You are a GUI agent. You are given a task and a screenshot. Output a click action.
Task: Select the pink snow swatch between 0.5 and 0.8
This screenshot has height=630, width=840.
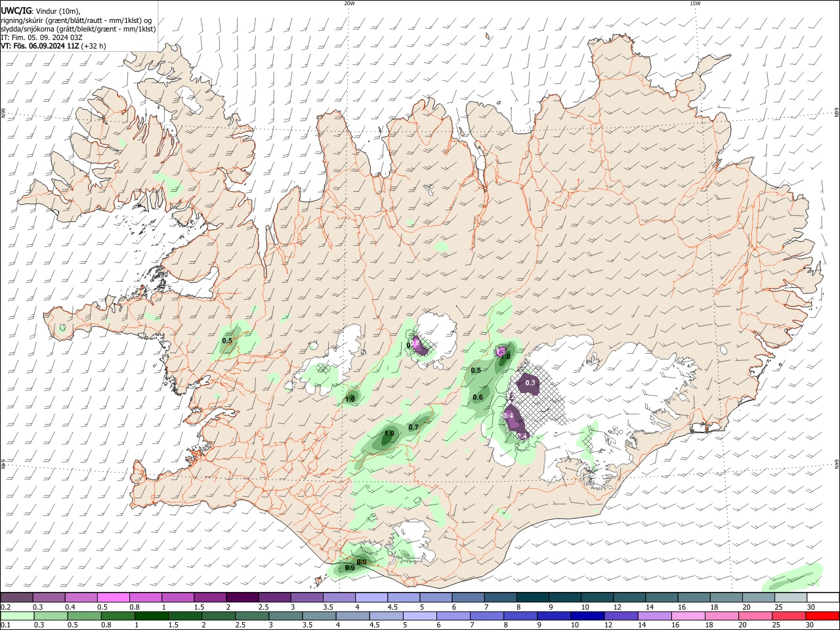click(113, 597)
